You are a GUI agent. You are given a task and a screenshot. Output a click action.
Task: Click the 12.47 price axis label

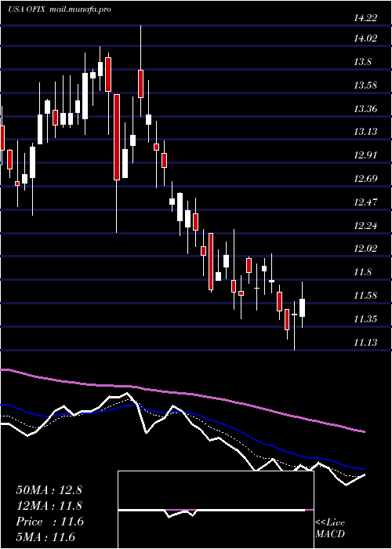(x=365, y=202)
